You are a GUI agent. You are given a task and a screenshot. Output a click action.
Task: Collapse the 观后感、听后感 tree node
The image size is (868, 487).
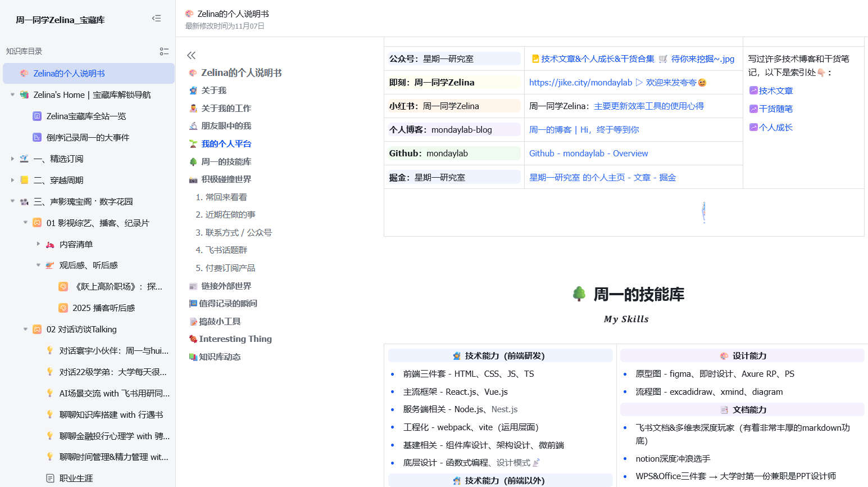pos(38,265)
